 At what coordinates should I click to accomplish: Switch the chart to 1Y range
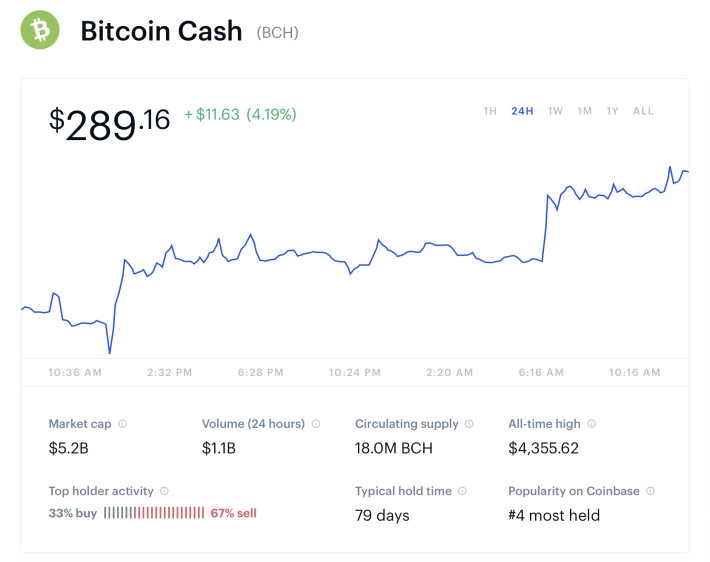(612, 111)
